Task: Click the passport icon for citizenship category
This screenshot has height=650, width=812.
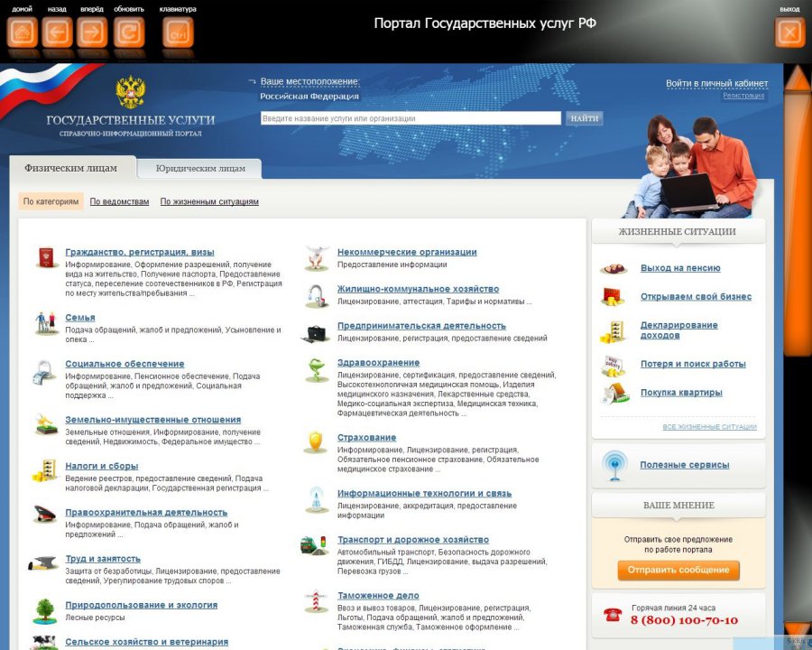Action: (x=46, y=259)
